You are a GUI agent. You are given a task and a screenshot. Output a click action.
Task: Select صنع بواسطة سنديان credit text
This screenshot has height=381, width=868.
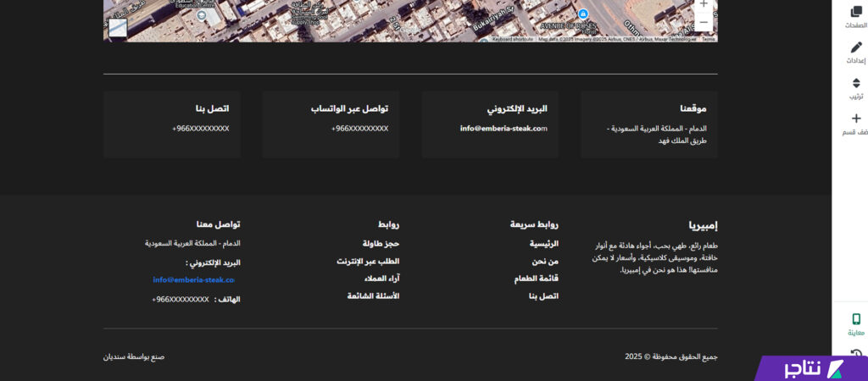pyautogui.click(x=134, y=356)
